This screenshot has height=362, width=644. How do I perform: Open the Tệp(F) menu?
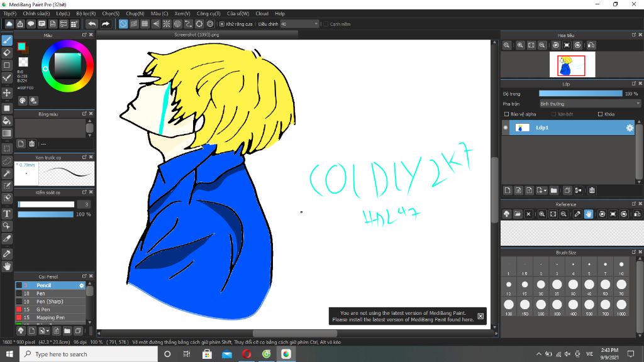10,14
